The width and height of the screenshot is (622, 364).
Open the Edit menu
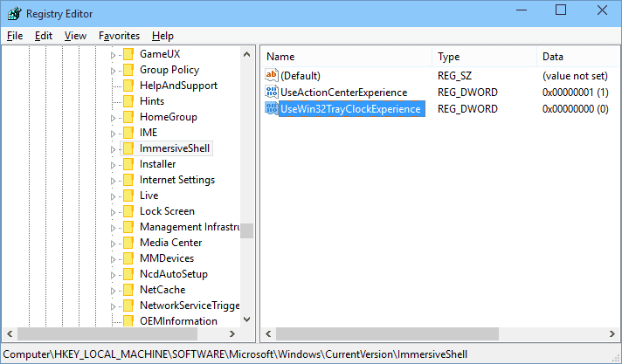coord(44,36)
